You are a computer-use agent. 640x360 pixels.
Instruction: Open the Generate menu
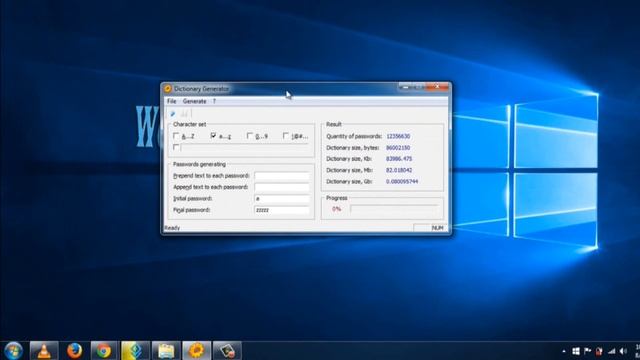[x=194, y=101]
